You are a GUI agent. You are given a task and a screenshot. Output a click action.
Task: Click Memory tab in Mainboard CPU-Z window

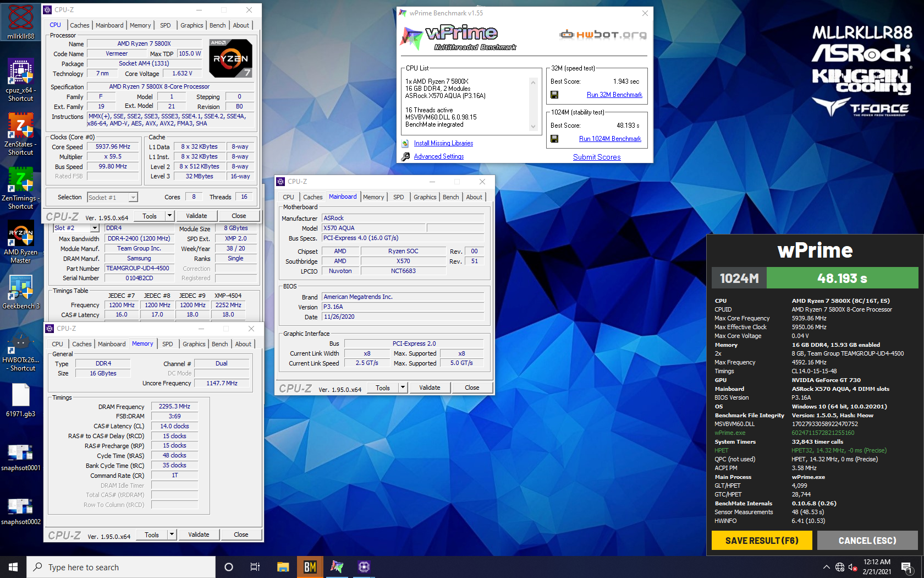tap(373, 197)
